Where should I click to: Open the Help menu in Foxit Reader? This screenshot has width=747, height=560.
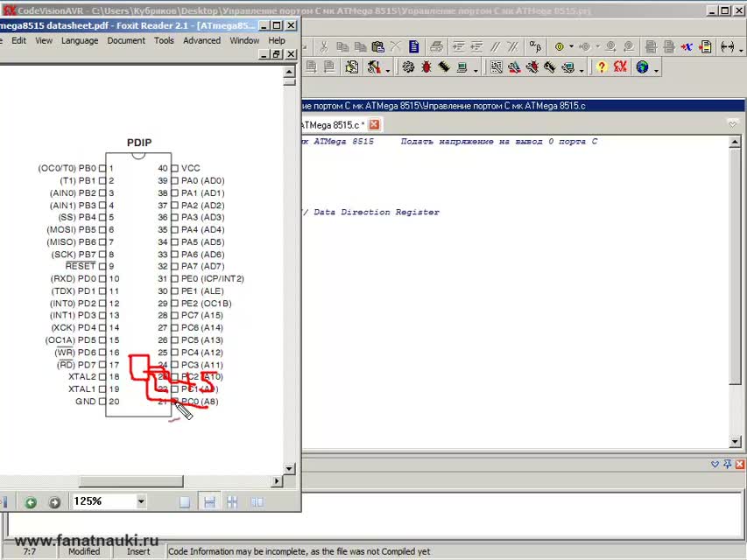[277, 40]
